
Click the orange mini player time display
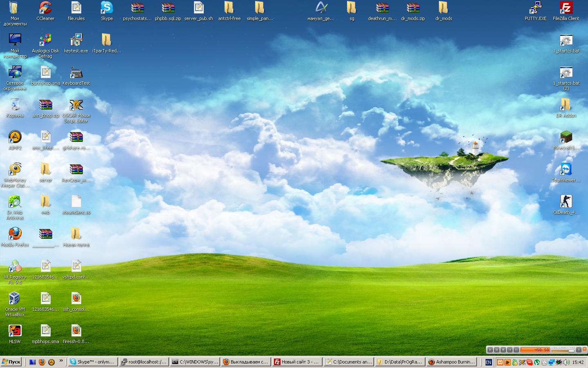pos(535,350)
